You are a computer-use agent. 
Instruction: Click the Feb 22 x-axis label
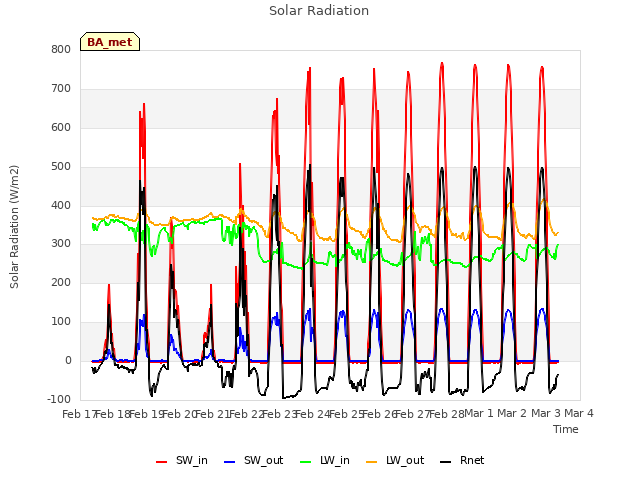click(246, 414)
